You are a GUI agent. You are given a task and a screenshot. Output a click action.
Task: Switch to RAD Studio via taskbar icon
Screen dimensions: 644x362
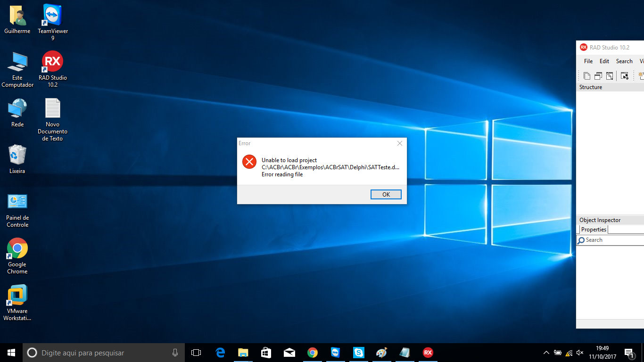[x=428, y=353]
